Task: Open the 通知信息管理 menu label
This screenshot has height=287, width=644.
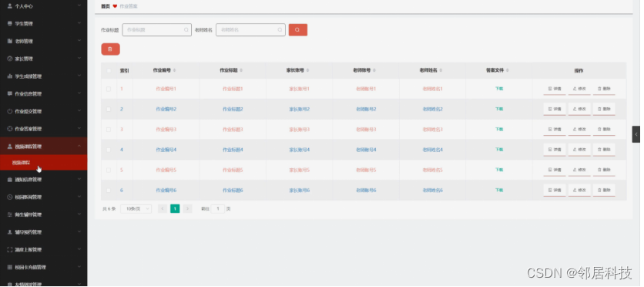Action: [29, 180]
